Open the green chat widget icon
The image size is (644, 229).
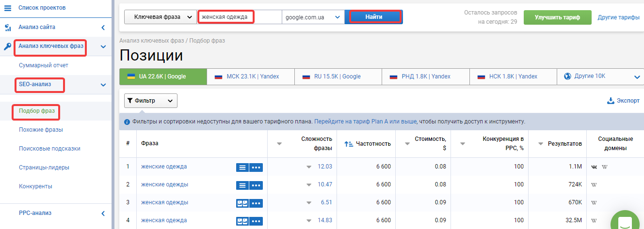pyautogui.click(x=625, y=222)
